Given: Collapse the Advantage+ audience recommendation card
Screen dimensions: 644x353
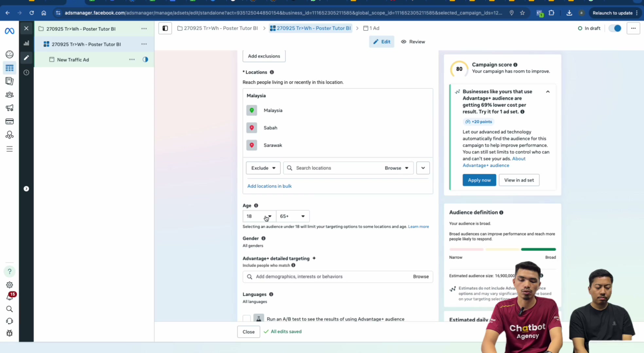Looking at the screenshot, I should 548,92.
